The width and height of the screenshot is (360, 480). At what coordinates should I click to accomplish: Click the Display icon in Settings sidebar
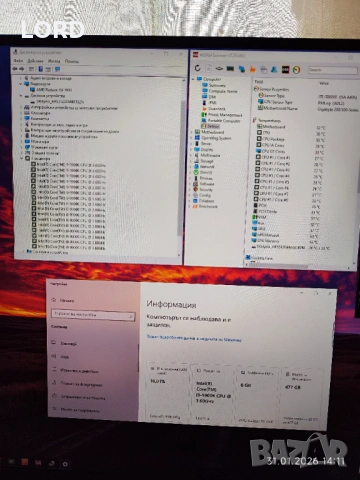(54, 343)
